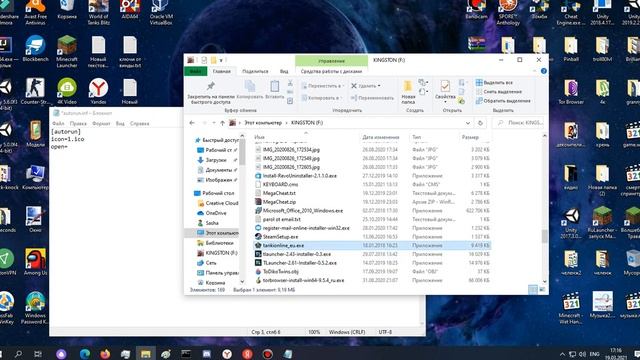Expand the address bar history chevron

468,122
